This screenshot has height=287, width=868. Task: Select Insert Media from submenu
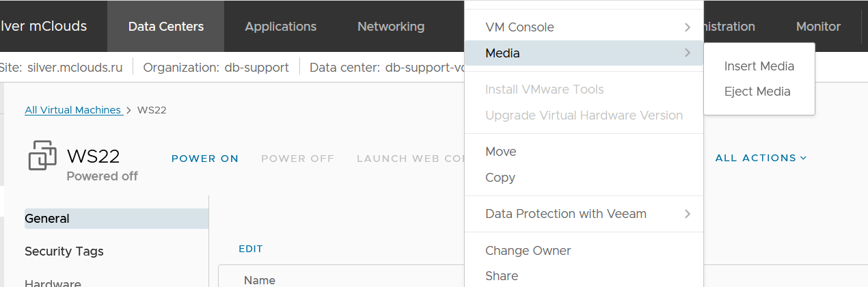[x=759, y=66]
